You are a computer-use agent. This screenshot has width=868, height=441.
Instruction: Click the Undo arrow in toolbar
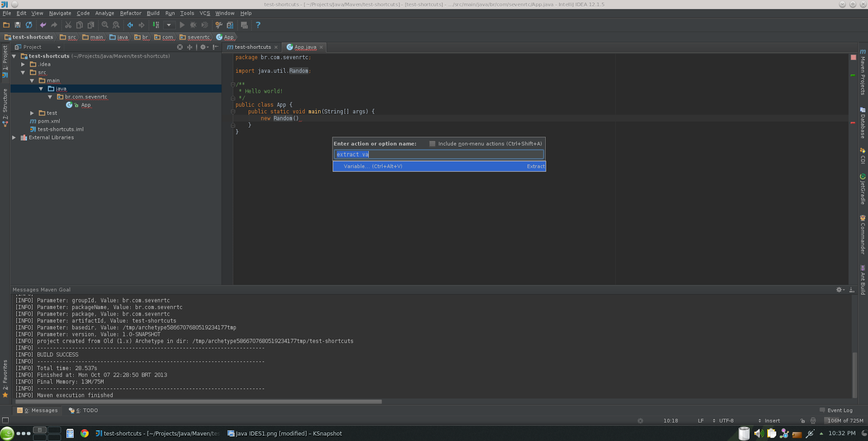coord(43,25)
